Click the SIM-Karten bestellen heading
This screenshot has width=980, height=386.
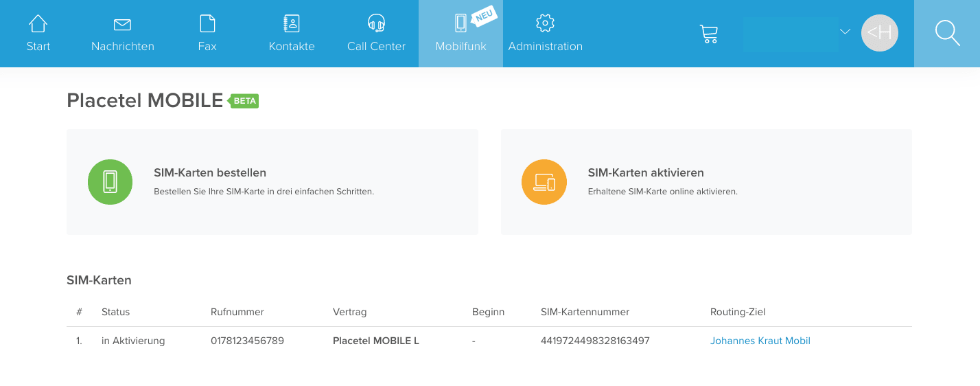pyautogui.click(x=210, y=173)
